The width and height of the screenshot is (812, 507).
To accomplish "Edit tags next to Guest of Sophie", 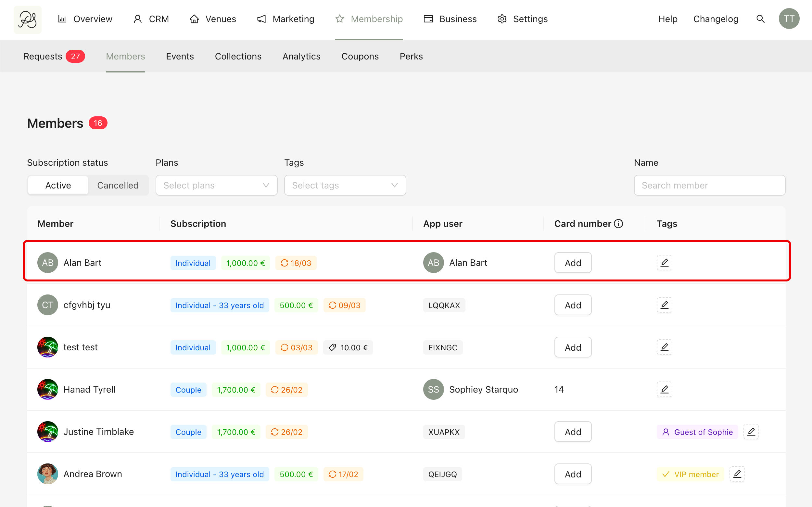I will tap(751, 432).
